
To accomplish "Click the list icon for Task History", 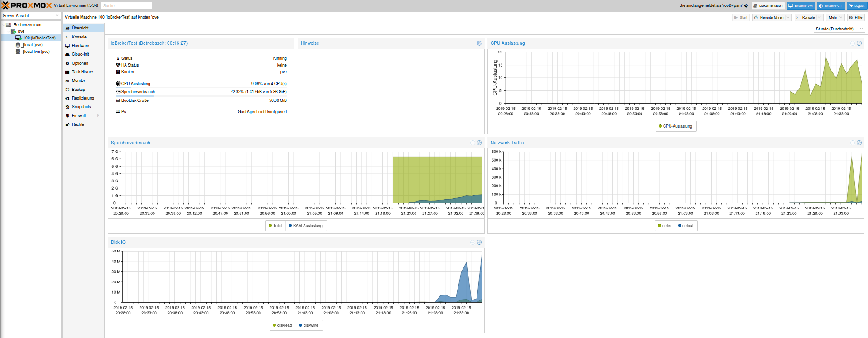I will [68, 72].
